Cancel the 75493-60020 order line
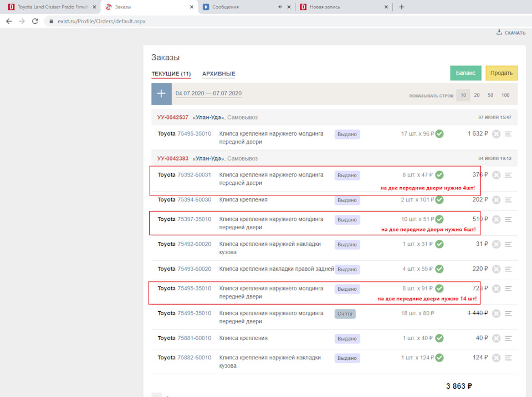 497,269
